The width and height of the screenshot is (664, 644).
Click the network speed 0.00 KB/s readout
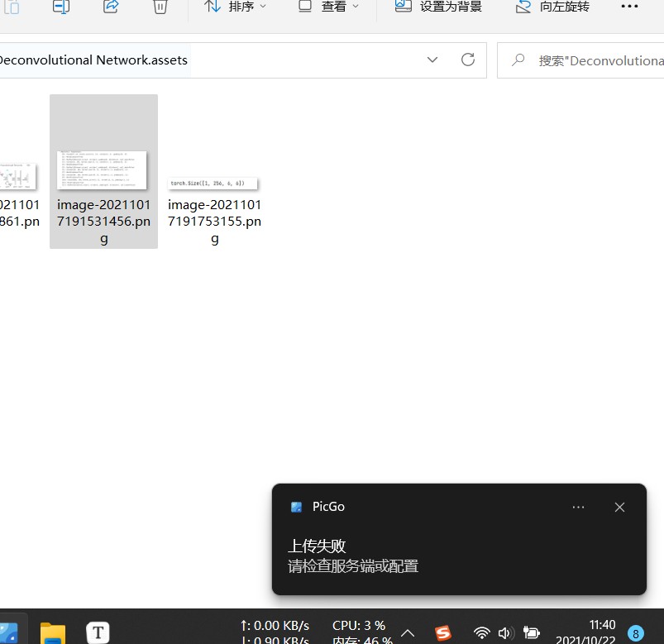pos(275,625)
